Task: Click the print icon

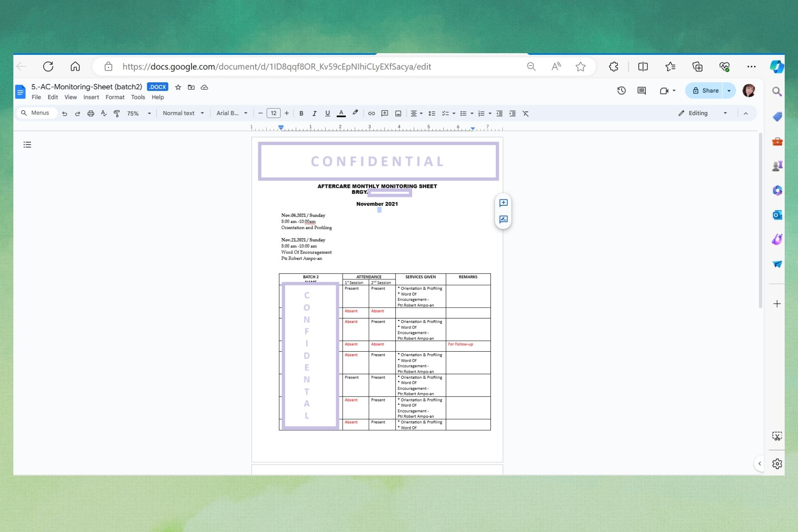Action: [x=91, y=113]
